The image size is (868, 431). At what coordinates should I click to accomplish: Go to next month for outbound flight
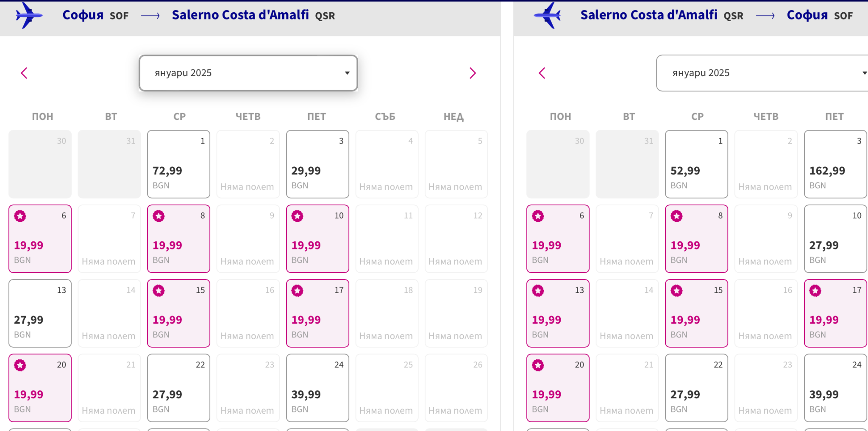click(x=473, y=73)
